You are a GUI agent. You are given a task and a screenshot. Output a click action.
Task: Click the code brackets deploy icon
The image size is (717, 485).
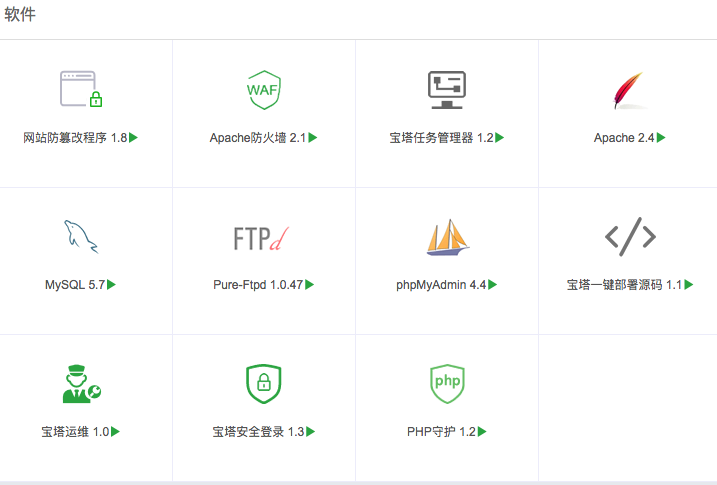pyautogui.click(x=630, y=237)
